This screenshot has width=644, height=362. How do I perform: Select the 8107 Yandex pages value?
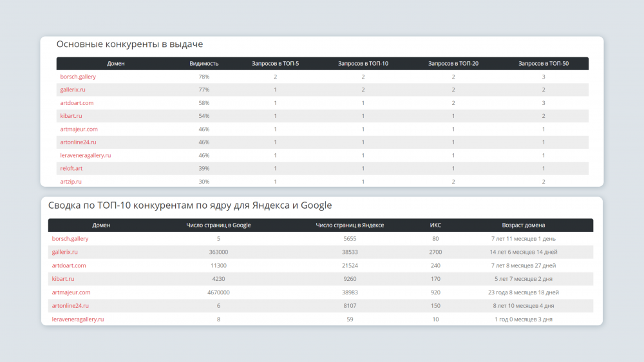pyautogui.click(x=350, y=306)
